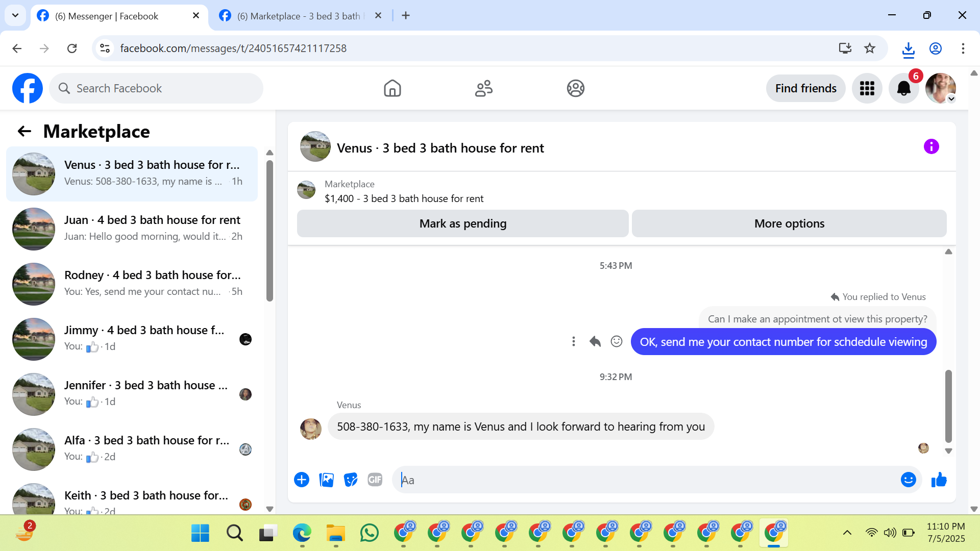Open the Facebook apps grid menu

[x=867, y=88]
